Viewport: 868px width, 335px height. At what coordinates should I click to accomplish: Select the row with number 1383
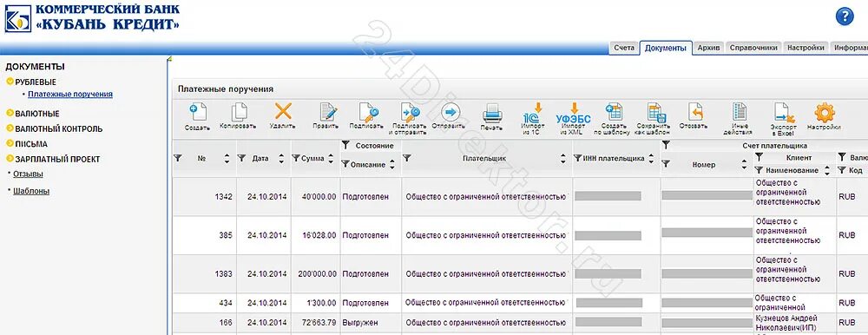520,274
